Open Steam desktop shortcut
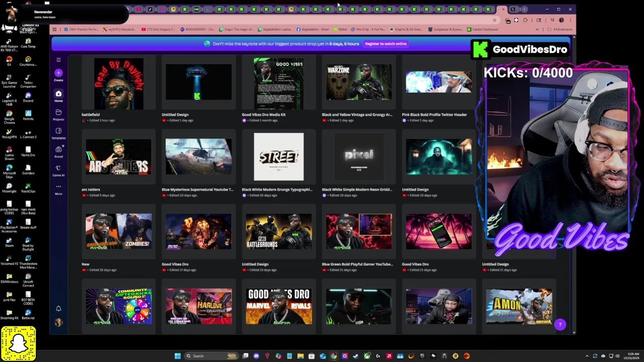 coord(9,242)
